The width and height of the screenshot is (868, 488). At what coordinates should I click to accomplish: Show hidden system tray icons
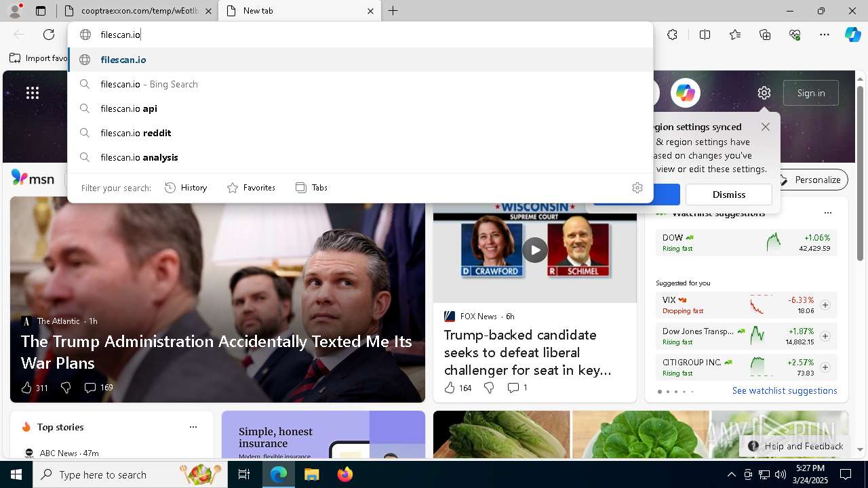[x=731, y=474]
